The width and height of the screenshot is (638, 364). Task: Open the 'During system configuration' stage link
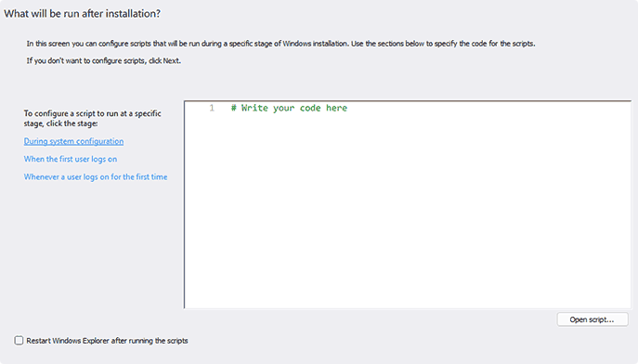pyautogui.click(x=73, y=141)
